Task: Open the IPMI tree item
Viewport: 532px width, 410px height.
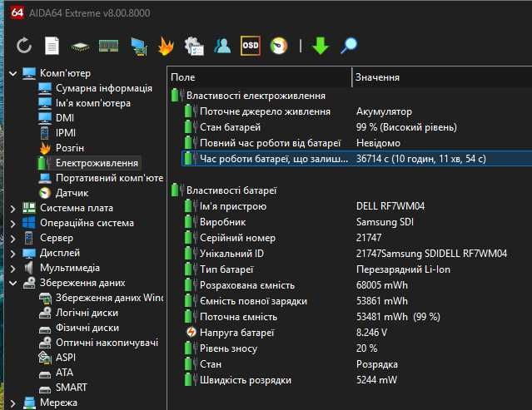Action: point(66,133)
